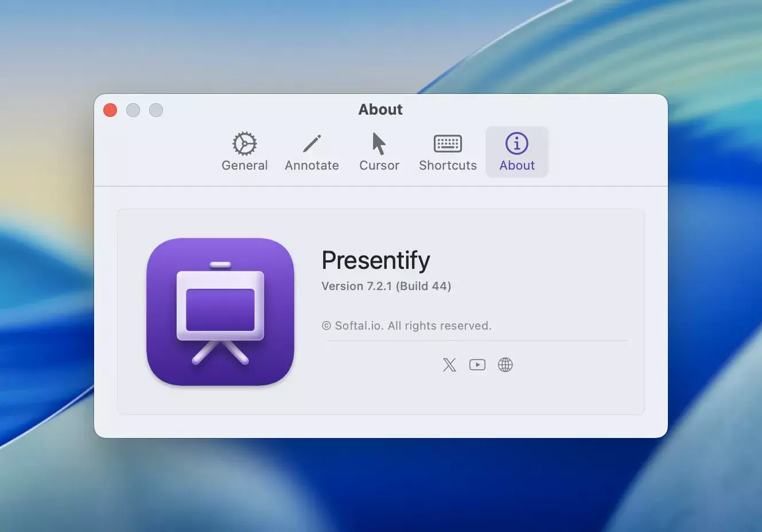Viewport: 762px width, 532px height.
Task: Open Softal's X (Twitter) profile icon
Action: coord(449,365)
